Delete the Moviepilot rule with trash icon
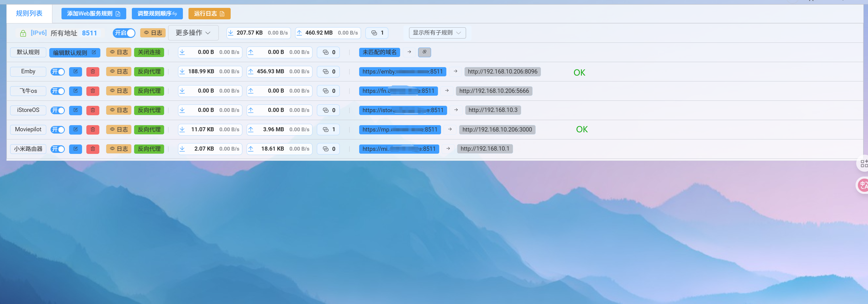 [x=93, y=129]
